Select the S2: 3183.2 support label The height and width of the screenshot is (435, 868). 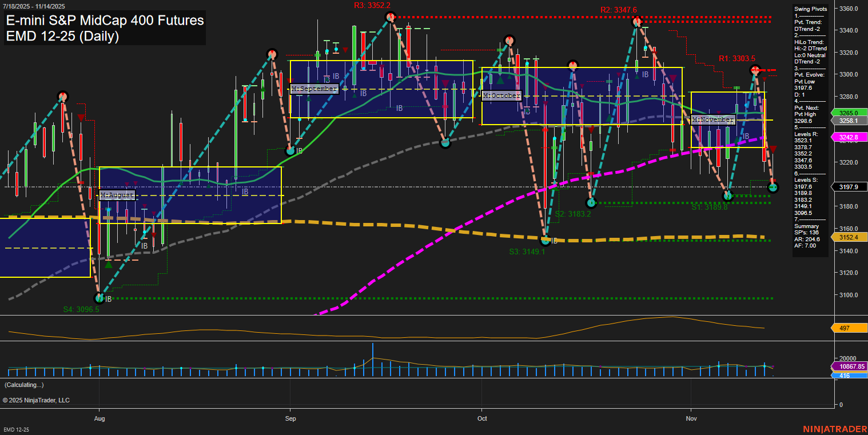coord(573,214)
